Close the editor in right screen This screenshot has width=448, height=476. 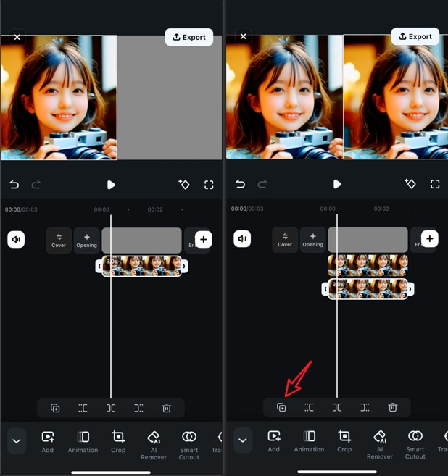pos(243,36)
